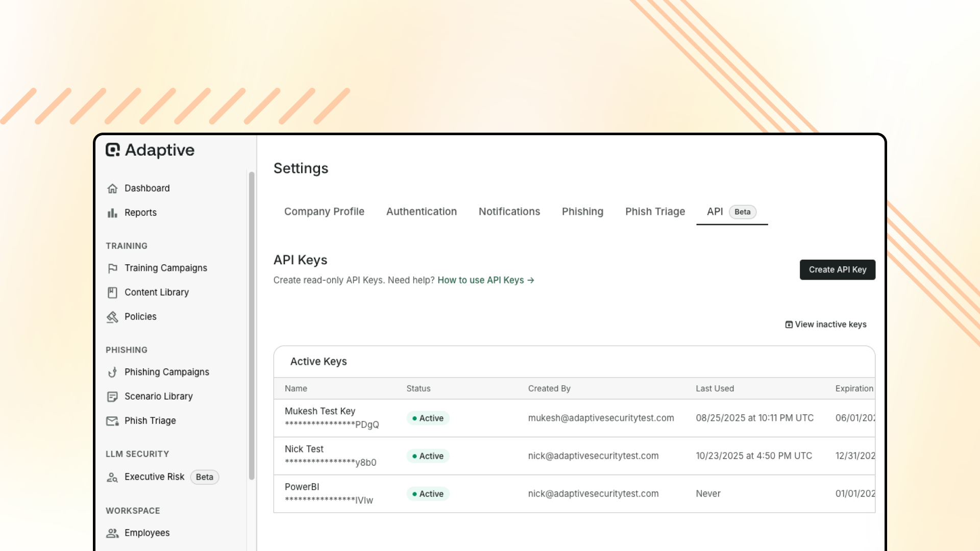Open Reports bar chart icon
The width and height of the screenshot is (980, 551).
pos(112,213)
